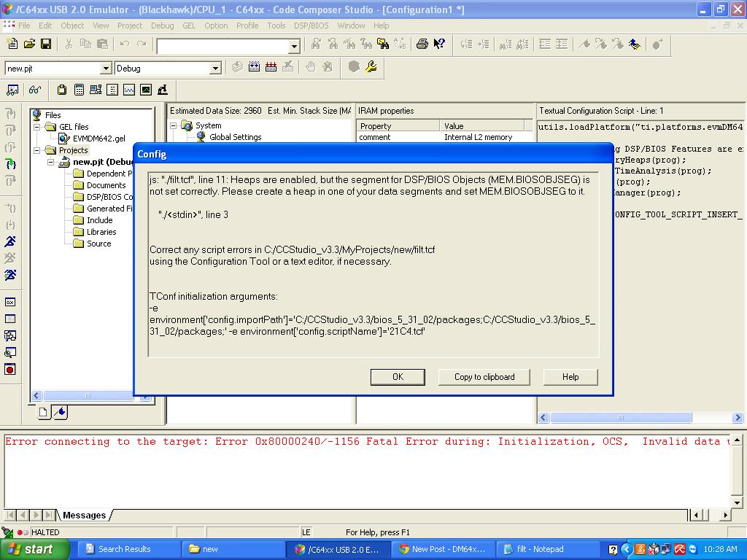This screenshot has width=747, height=560.
Task: Select EVMDM642.gel in the file tree
Action: coord(99,139)
